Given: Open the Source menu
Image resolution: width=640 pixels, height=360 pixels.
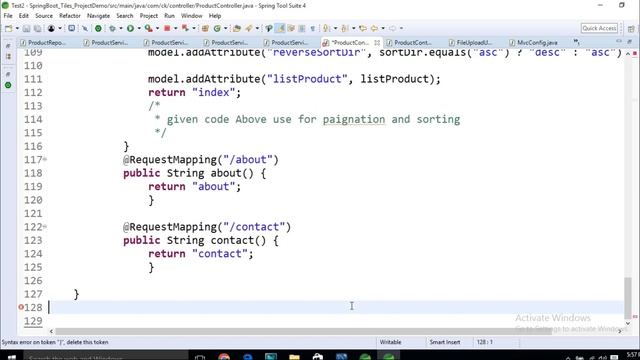Looking at the screenshot, I should tap(44, 16).
